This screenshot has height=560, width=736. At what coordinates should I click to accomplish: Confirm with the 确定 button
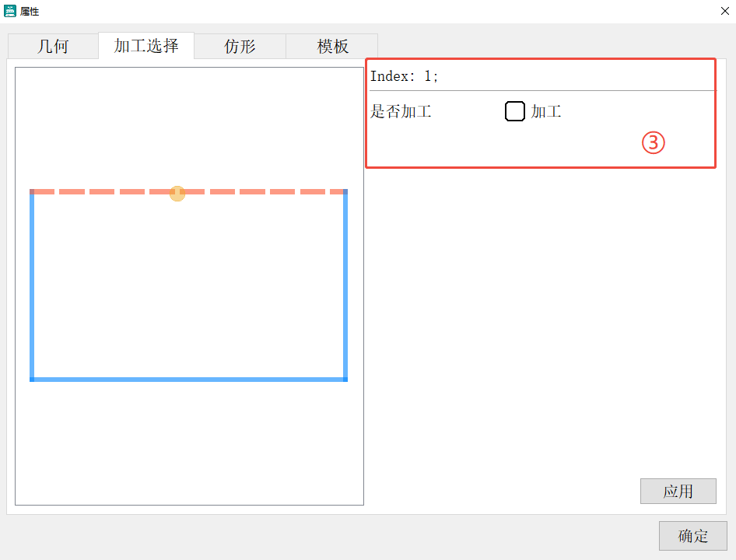(692, 536)
